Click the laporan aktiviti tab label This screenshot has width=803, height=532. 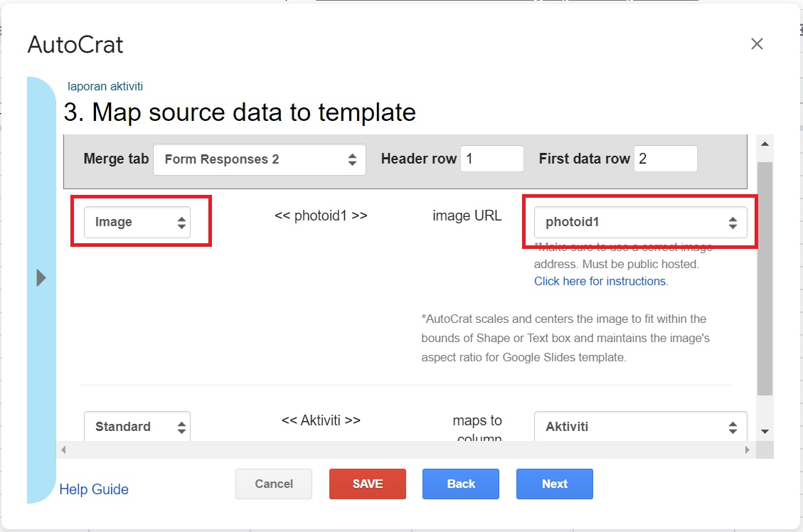point(105,86)
